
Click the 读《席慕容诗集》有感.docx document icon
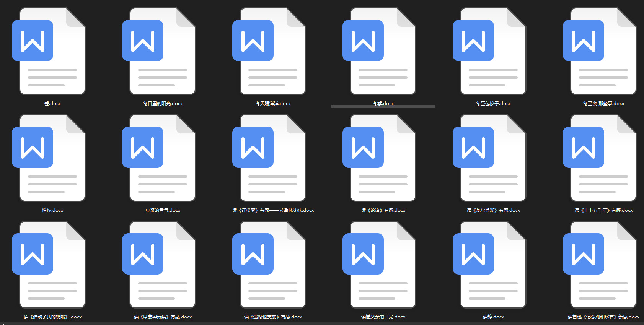pos(159,265)
